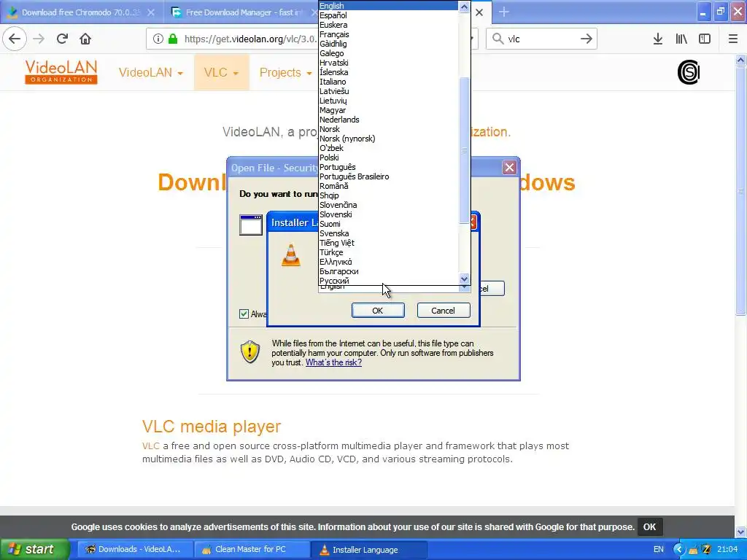Toggle the browser sidebar icon
This screenshot has width=747, height=560.
(705, 39)
